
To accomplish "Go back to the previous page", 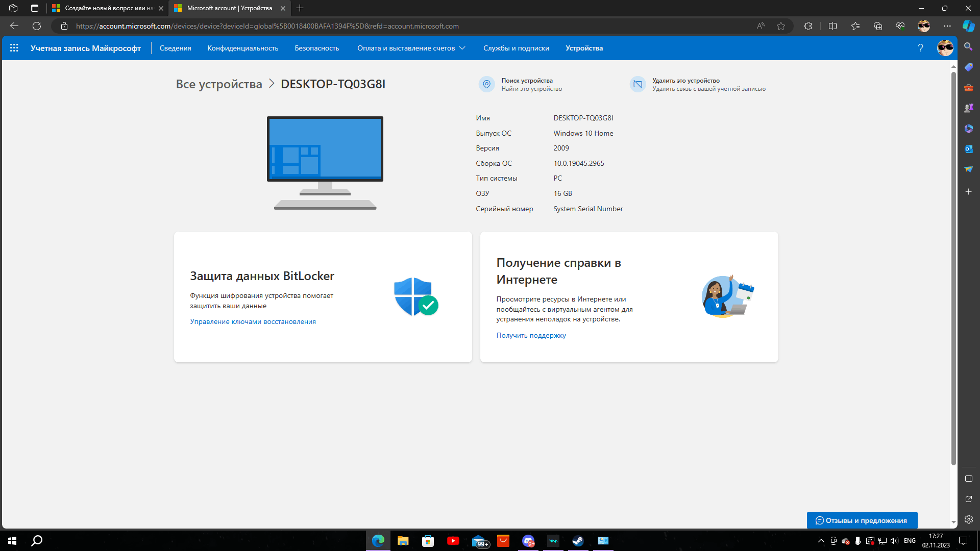I will click(14, 26).
